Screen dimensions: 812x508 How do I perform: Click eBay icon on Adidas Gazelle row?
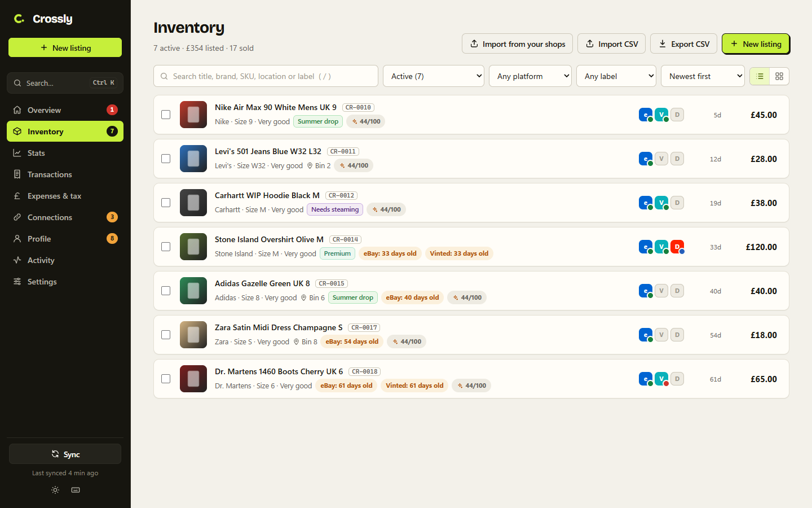646,291
